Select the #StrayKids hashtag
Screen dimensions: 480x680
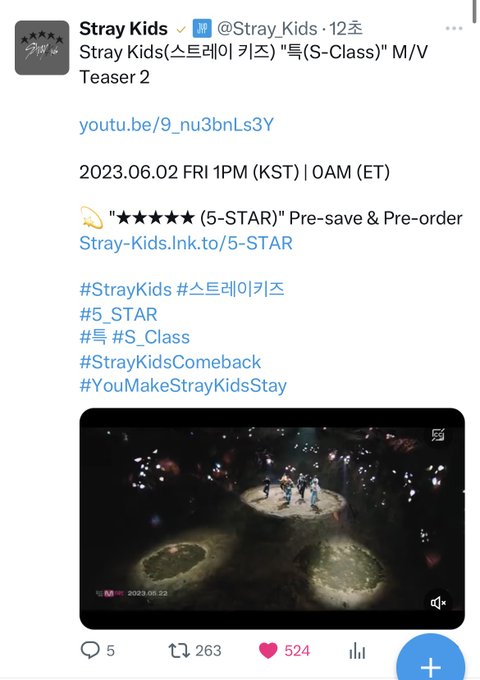click(126, 290)
